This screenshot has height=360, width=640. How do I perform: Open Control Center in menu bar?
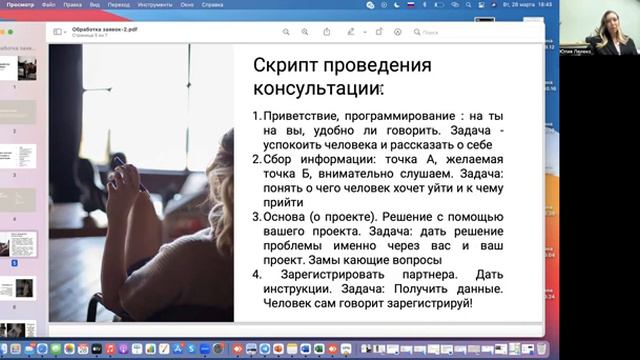click(x=482, y=5)
